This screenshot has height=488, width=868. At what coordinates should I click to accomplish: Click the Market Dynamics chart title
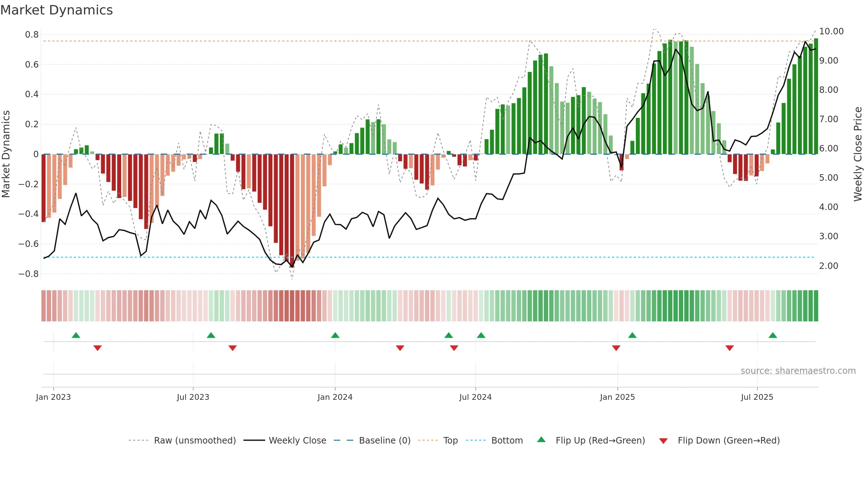click(57, 10)
